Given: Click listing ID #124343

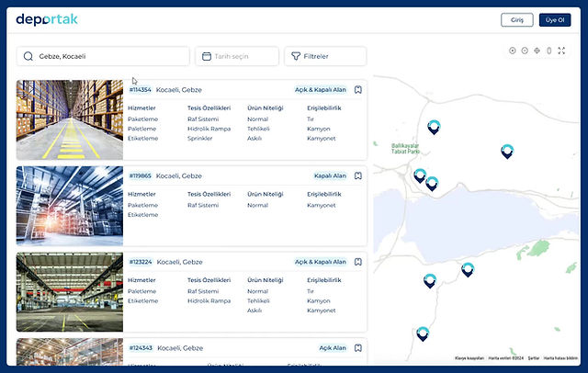Looking at the screenshot, I should [x=141, y=348].
